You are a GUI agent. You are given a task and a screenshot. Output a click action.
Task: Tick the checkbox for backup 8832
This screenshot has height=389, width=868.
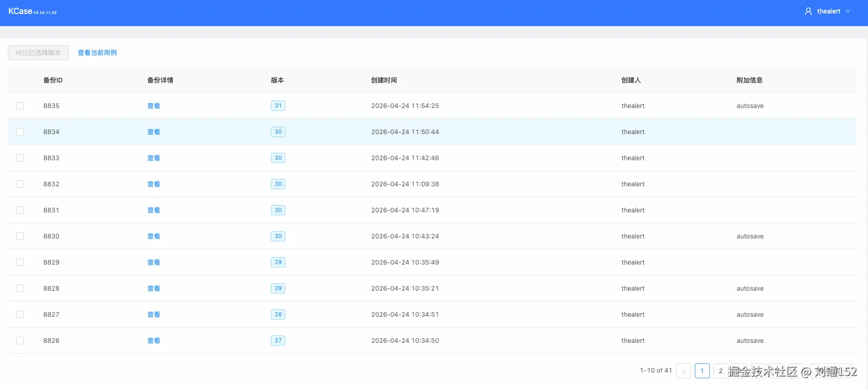pos(20,184)
